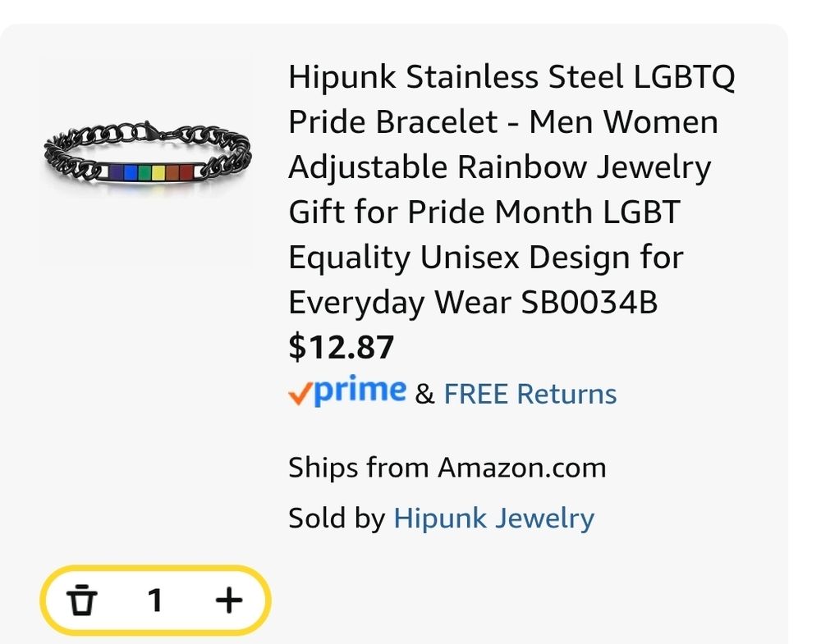Image resolution: width=821 pixels, height=644 pixels.
Task: Click the lobster clasp in the bracelet photo
Action: [x=151, y=130]
